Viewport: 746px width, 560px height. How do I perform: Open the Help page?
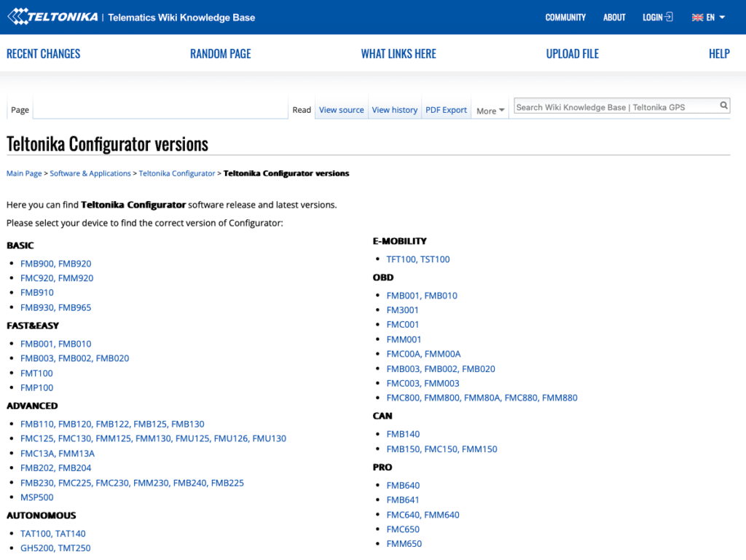click(x=719, y=54)
